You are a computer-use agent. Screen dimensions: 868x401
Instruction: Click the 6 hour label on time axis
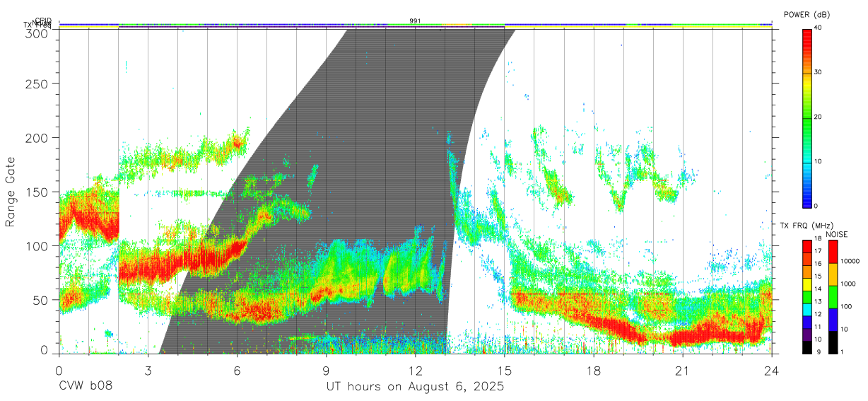point(237,370)
